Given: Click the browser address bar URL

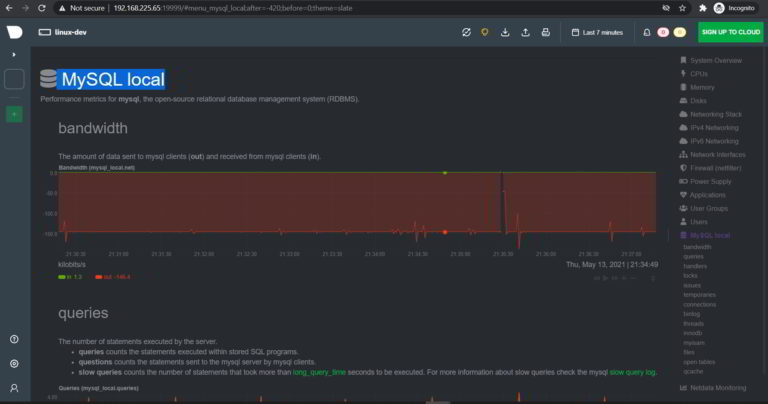Looking at the screenshot, I should pos(233,8).
